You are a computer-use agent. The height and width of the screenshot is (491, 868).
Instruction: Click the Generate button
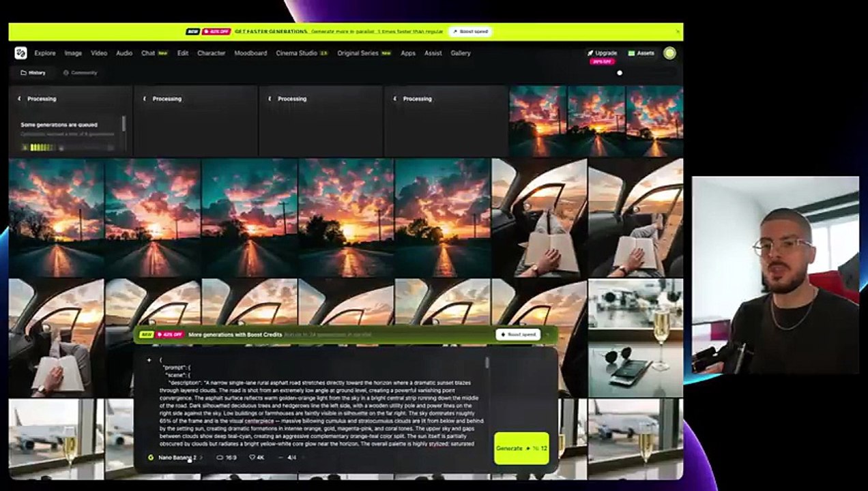pyautogui.click(x=521, y=448)
